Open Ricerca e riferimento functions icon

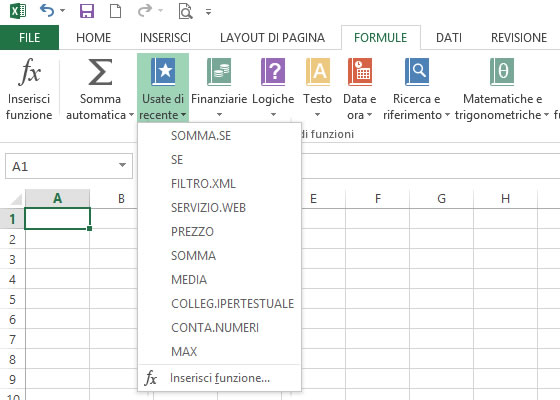[417, 72]
